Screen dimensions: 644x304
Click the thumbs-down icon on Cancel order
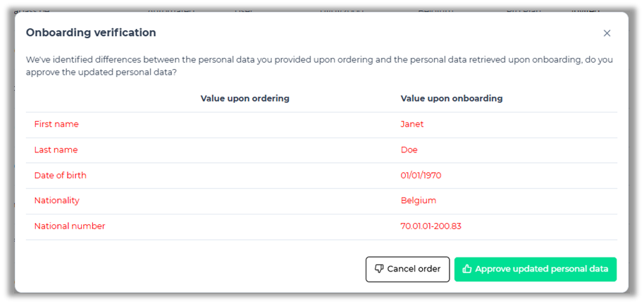click(x=379, y=269)
